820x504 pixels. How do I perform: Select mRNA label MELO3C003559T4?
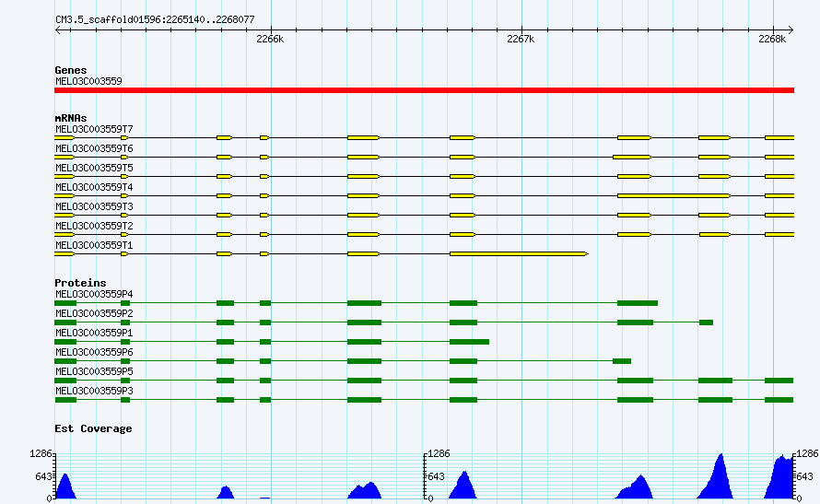click(94, 187)
